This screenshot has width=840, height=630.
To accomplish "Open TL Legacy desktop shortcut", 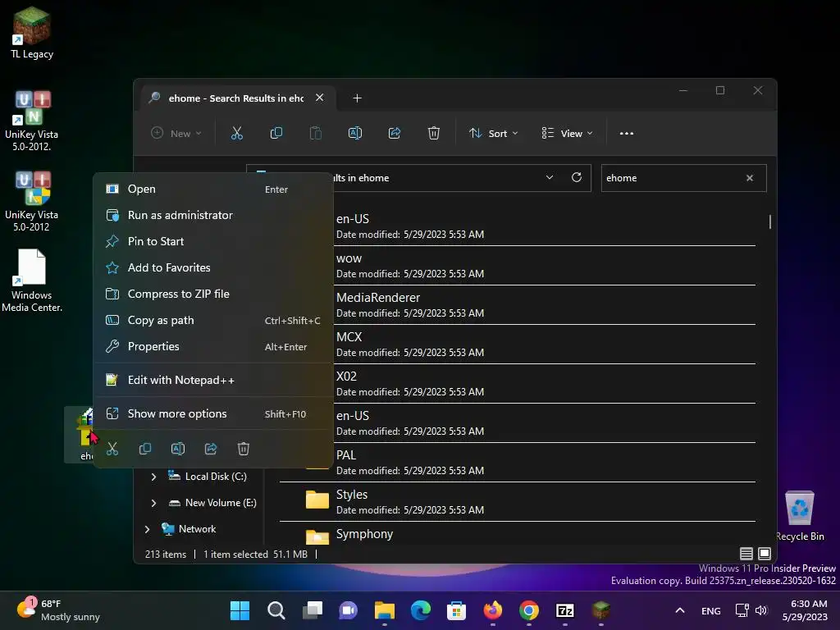I will click(x=32, y=33).
